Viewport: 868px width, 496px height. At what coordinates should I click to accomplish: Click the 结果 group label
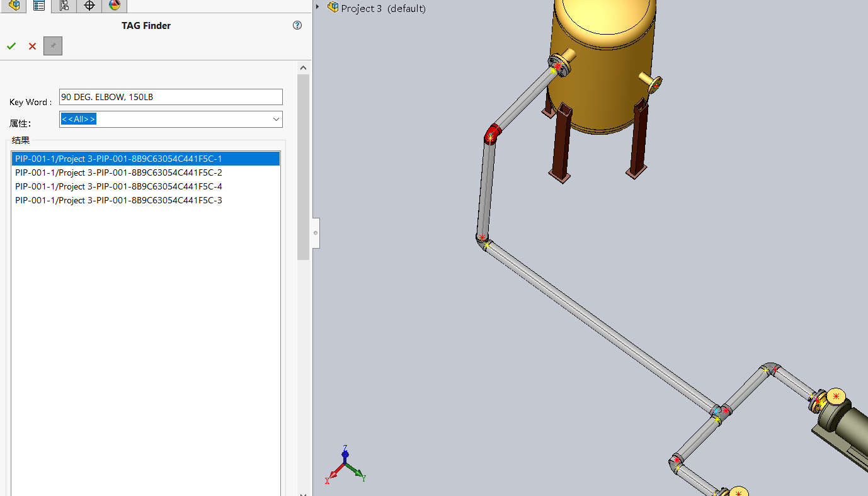coord(21,140)
